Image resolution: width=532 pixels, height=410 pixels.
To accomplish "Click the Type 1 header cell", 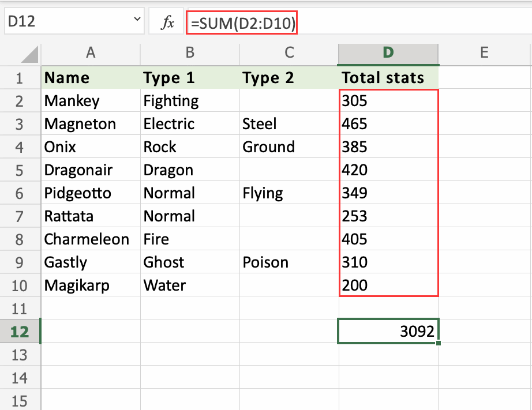I will (190, 78).
